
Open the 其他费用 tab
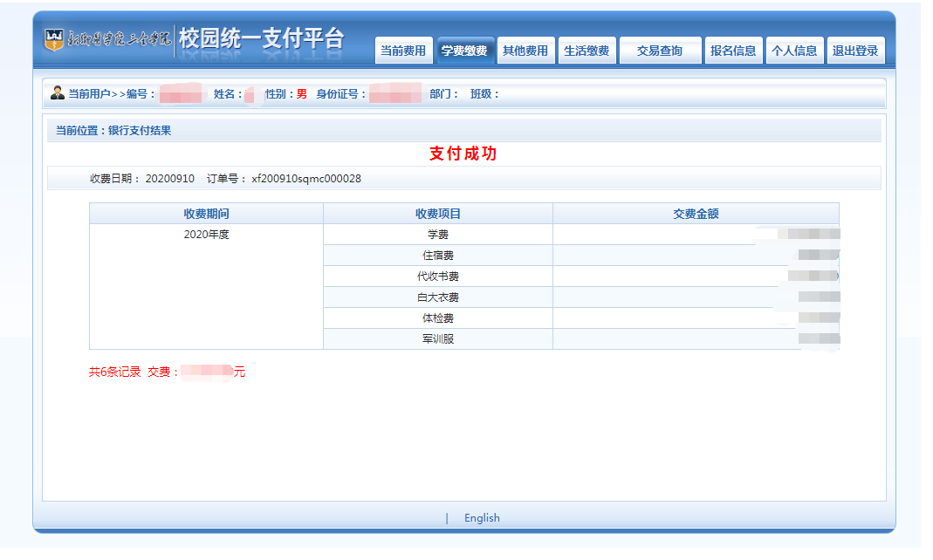coord(525,51)
